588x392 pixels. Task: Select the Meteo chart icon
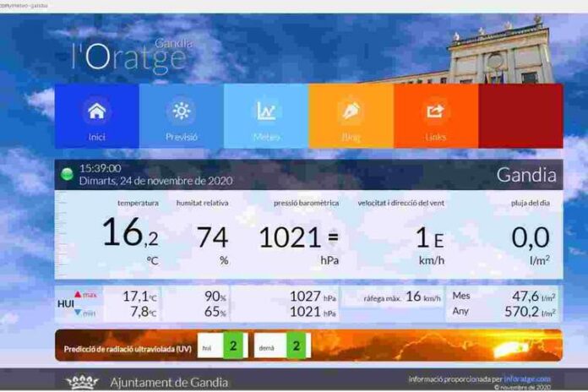(x=266, y=111)
